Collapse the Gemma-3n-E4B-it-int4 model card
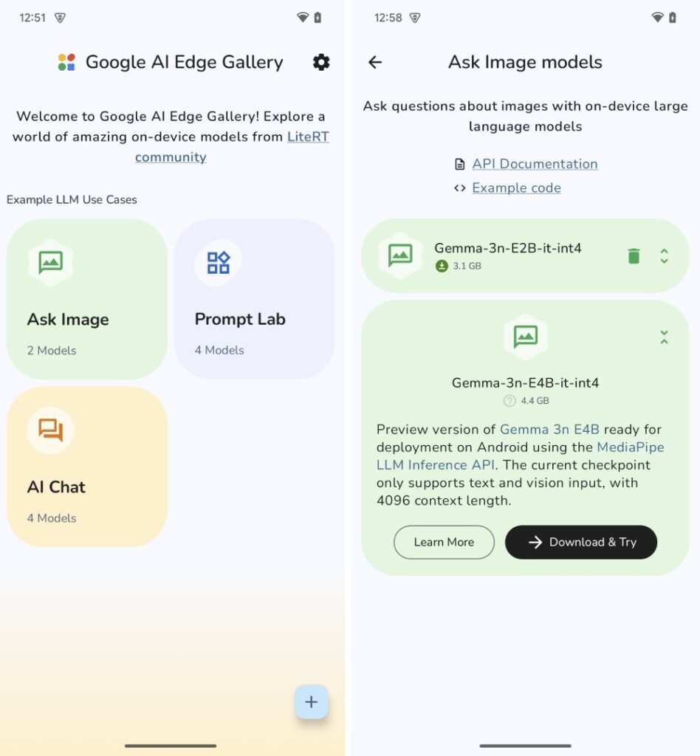 pos(664,337)
